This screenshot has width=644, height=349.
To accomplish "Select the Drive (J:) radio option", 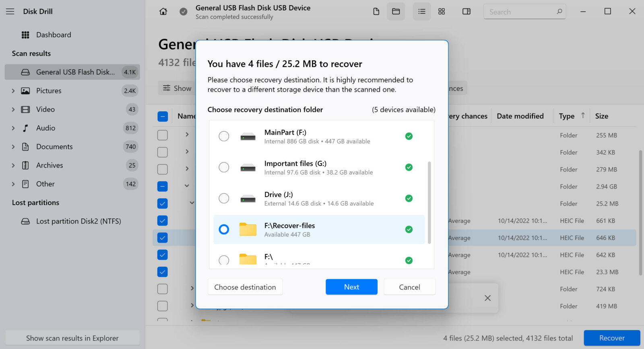I will coord(224,198).
